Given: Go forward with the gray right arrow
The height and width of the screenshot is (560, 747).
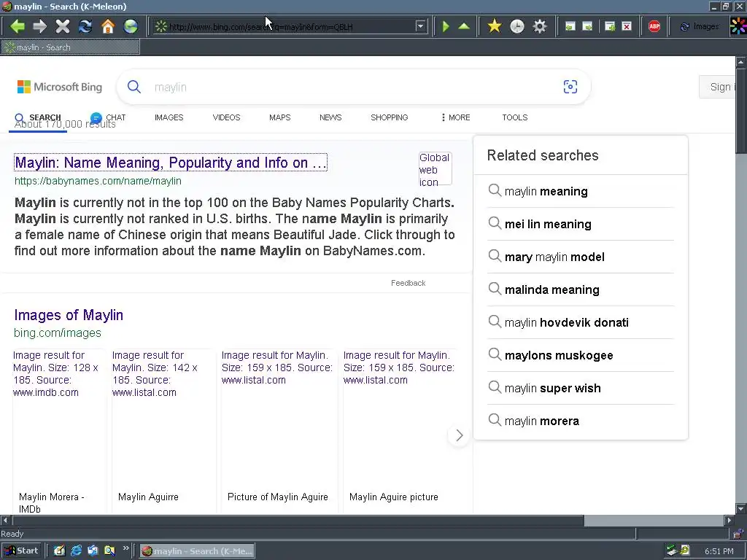Looking at the screenshot, I should pos(40,26).
